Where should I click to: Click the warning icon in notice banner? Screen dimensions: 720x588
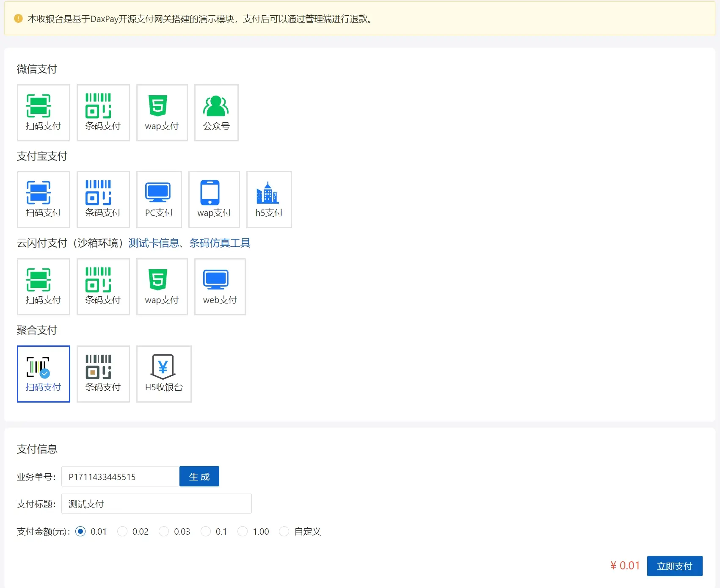pos(18,19)
